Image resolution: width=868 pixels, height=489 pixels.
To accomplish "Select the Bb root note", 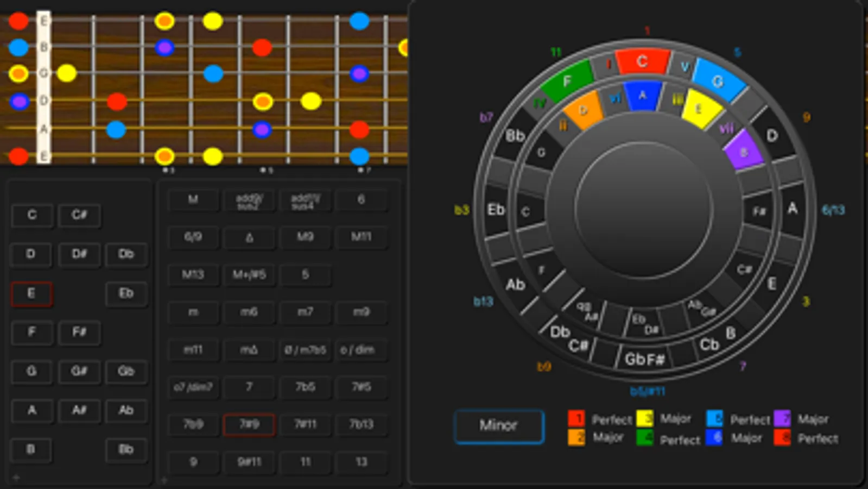I will (126, 450).
